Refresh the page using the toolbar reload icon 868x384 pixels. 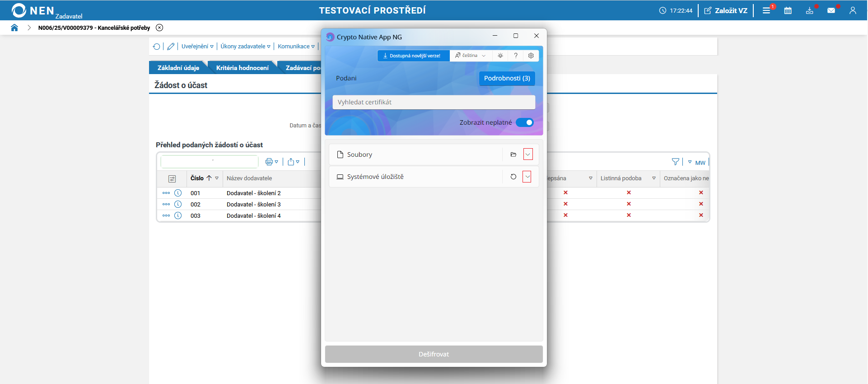(157, 47)
